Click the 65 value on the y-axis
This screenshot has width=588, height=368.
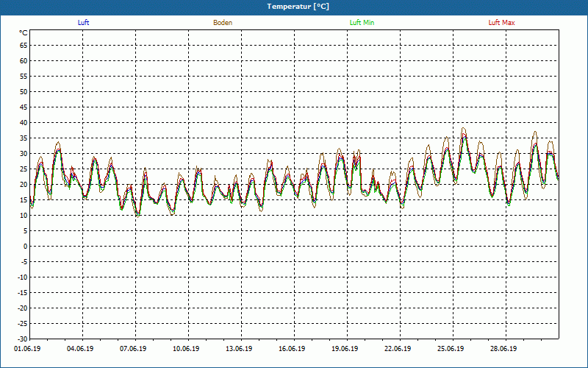pyautogui.click(x=24, y=46)
